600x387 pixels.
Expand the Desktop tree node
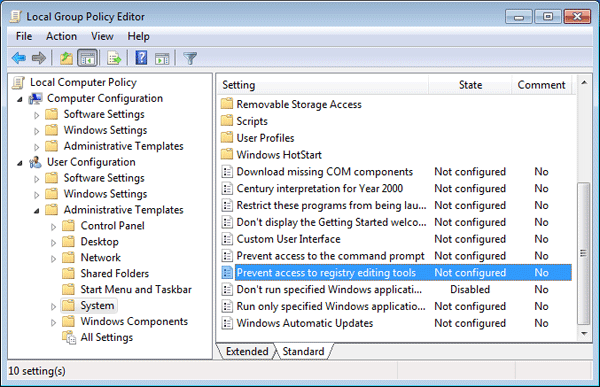click(x=54, y=243)
